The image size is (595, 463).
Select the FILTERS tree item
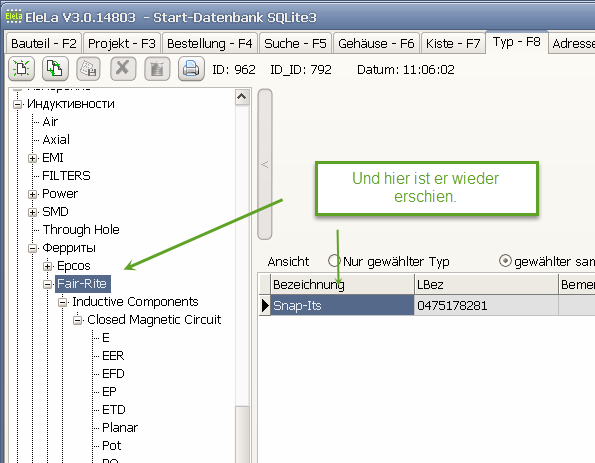click(66, 175)
